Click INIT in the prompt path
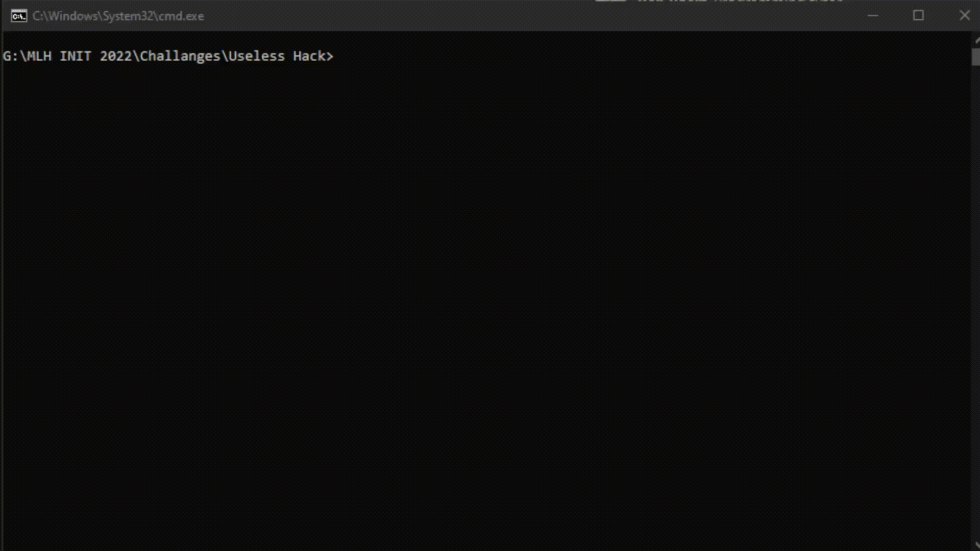 76,56
